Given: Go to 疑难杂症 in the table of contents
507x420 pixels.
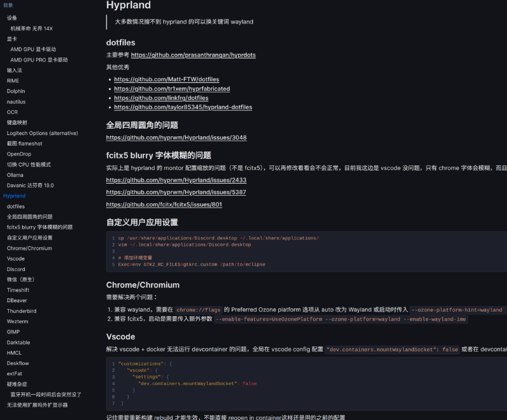Looking at the screenshot, I should coord(17,384).
